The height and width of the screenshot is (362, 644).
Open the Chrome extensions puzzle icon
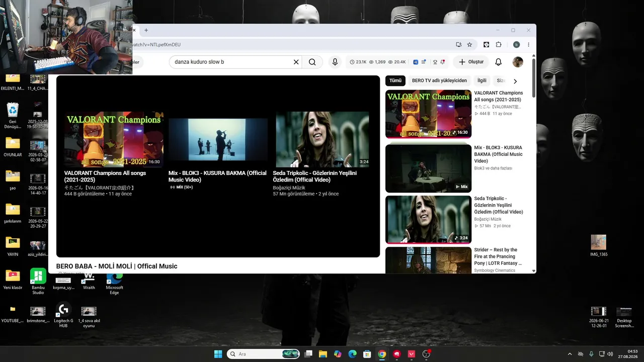coord(499,44)
